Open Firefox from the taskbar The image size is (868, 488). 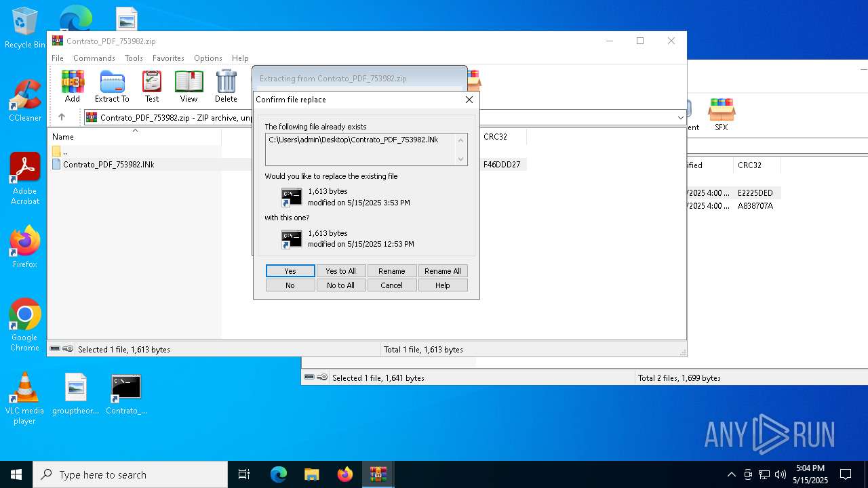[345, 474]
